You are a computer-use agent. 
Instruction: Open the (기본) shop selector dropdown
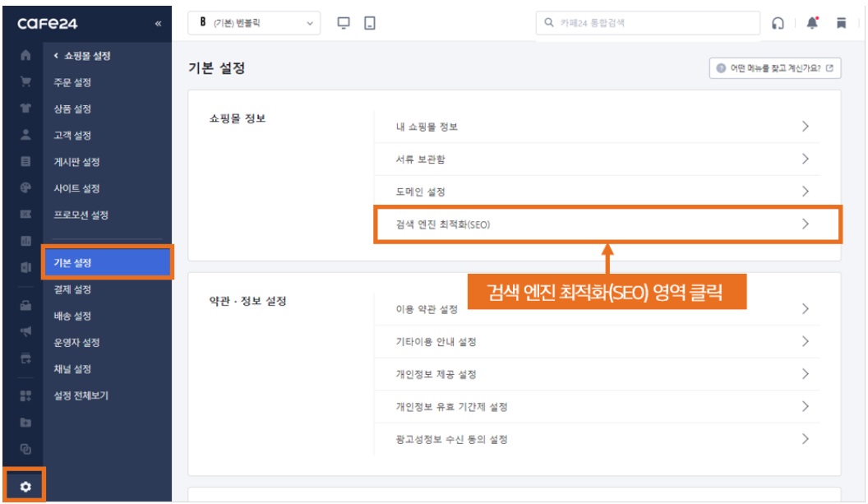pyautogui.click(x=254, y=23)
